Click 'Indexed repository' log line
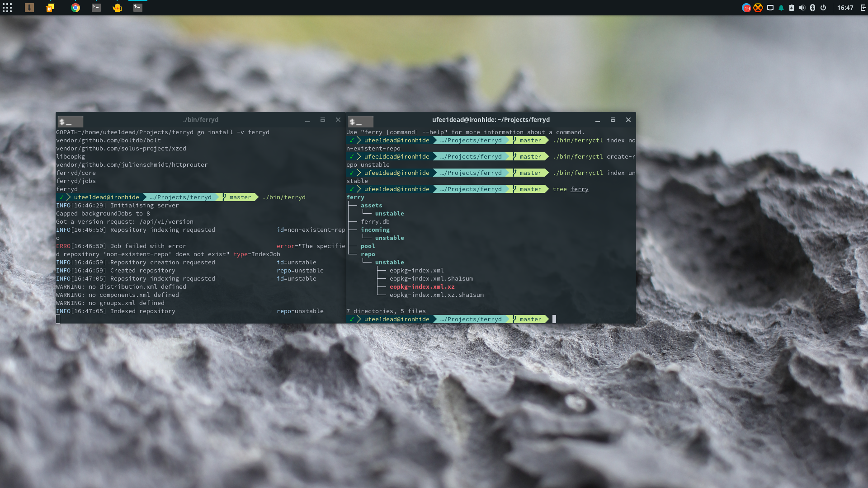The height and width of the screenshot is (488, 868). (190, 311)
